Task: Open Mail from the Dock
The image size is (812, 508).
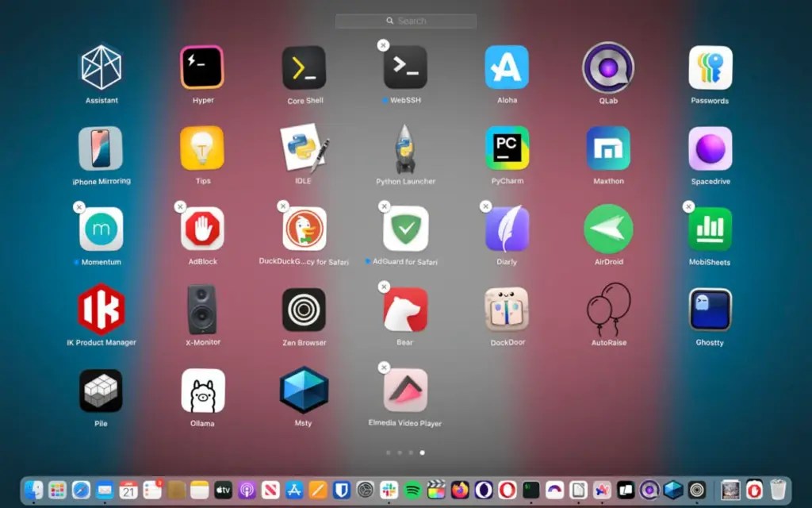Action: (105, 490)
